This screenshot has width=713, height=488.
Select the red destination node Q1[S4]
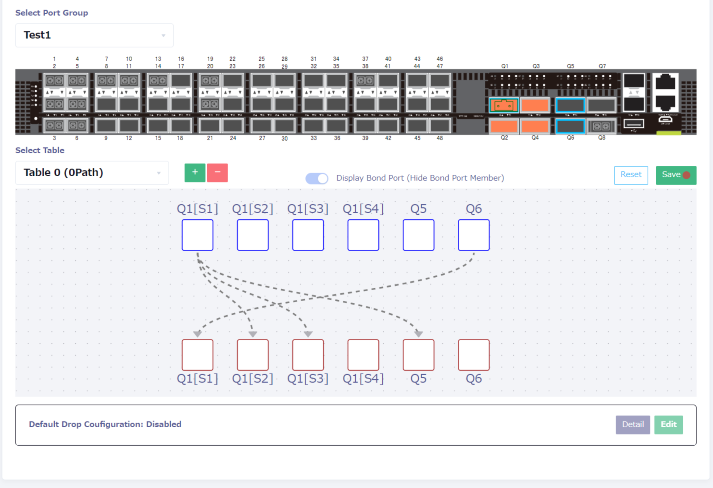pos(363,355)
